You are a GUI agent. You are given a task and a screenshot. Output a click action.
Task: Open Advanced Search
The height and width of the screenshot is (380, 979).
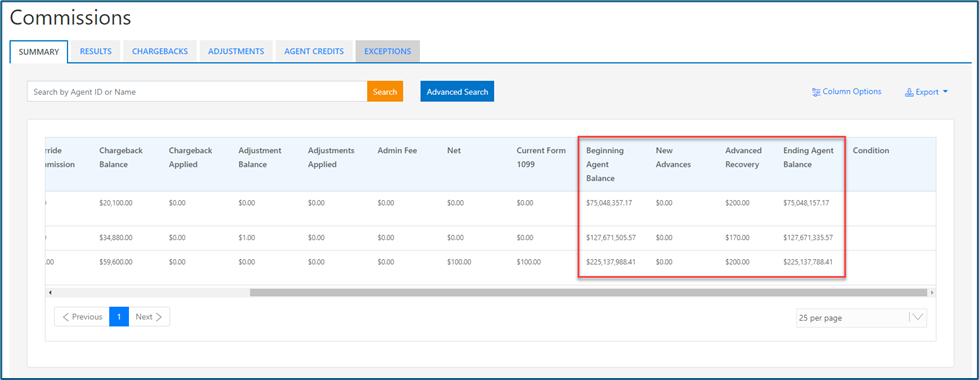pos(457,92)
